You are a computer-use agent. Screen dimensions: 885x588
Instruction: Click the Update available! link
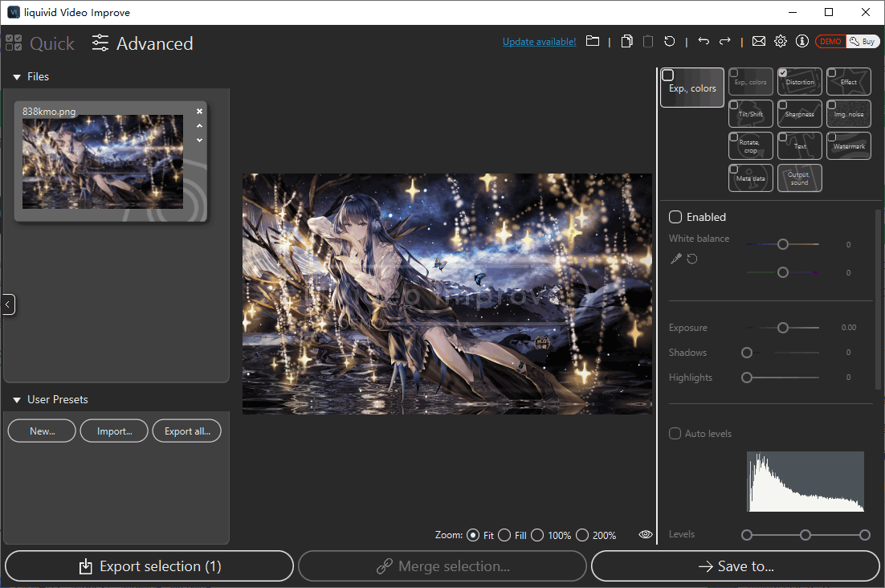pyautogui.click(x=539, y=42)
